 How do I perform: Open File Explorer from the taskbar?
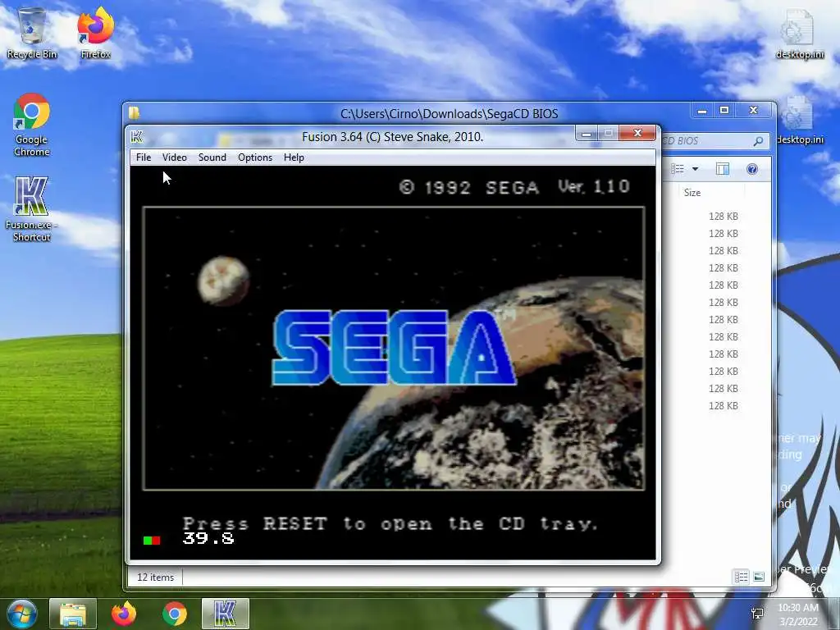(73, 614)
